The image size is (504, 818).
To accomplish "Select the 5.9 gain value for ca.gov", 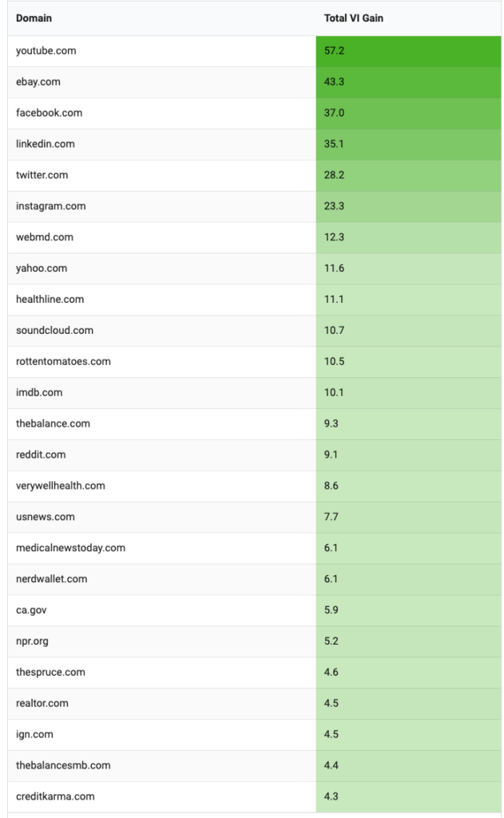I will pyautogui.click(x=407, y=610).
